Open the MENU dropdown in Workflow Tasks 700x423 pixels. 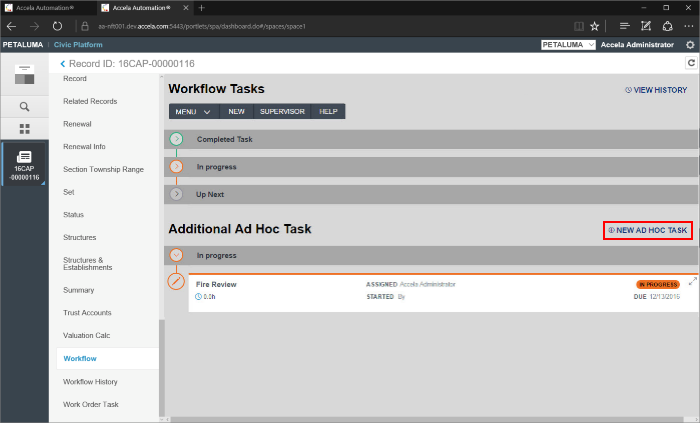click(x=194, y=111)
